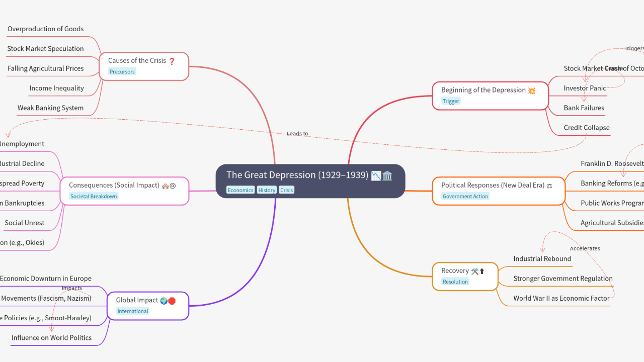The image size is (644, 362).
Task: Select the Government Action tag
Action: [465, 197]
